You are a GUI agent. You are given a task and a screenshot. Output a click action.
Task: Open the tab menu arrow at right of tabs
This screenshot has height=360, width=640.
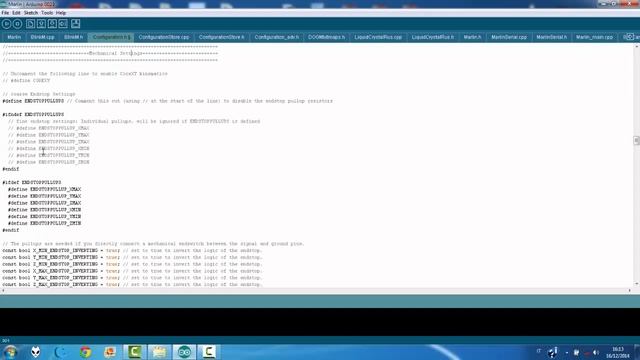pos(630,37)
